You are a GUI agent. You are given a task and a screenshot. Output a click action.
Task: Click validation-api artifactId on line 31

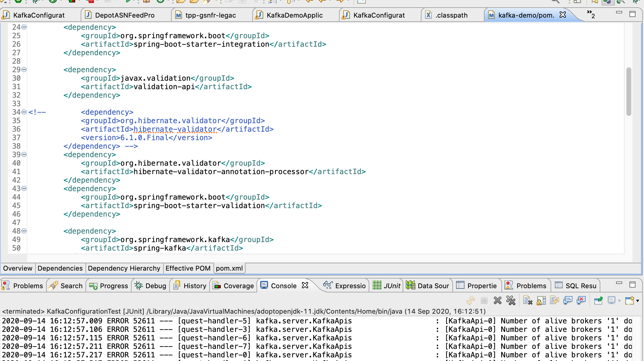point(164,87)
